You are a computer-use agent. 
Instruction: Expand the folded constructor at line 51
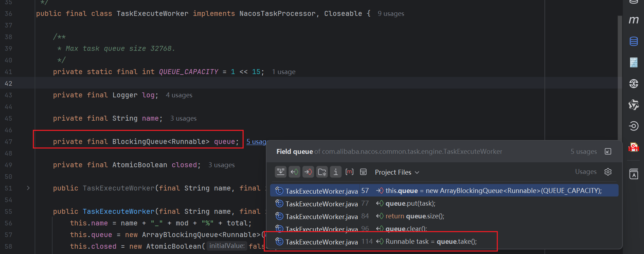click(x=28, y=188)
